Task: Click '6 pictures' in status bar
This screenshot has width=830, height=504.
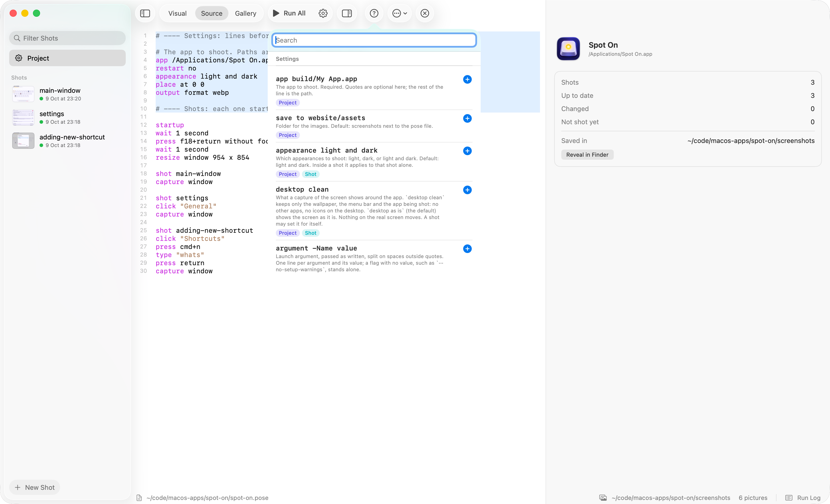Action: point(753,498)
